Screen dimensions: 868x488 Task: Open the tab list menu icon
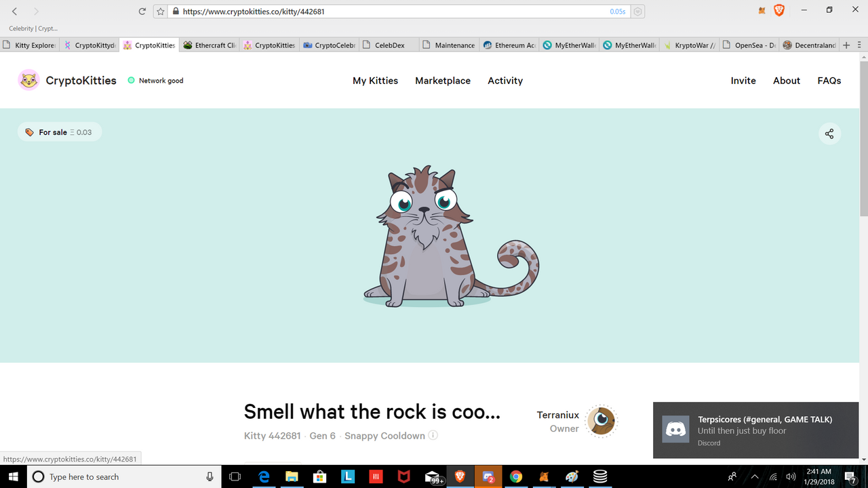click(x=859, y=45)
